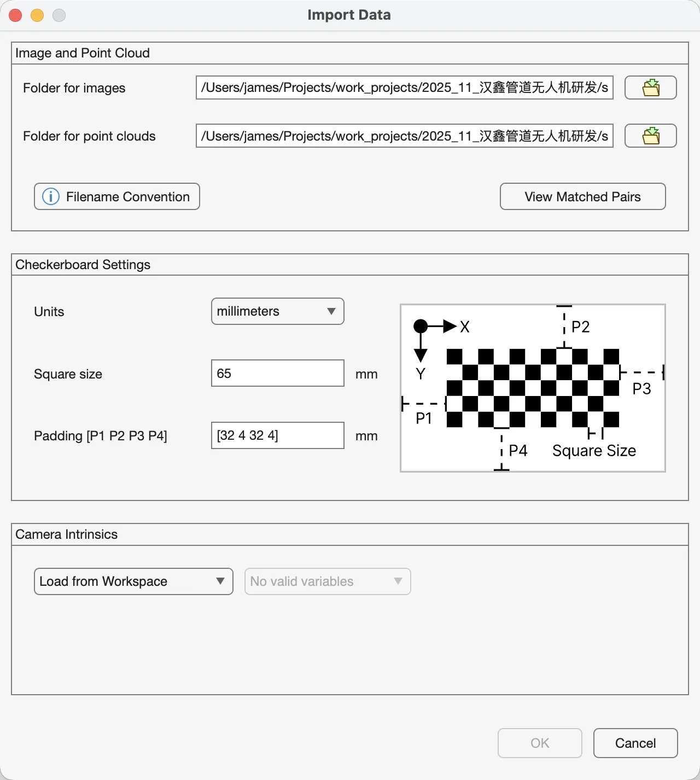Minimize the Import Data window
The width and height of the screenshot is (700, 780).
pos(37,15)
